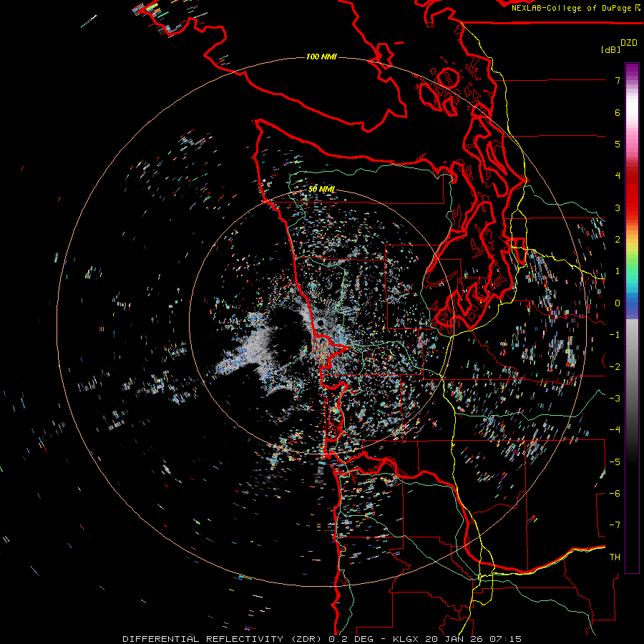
Task: Click the KLGX station identifier in caption
Action: click(407, 639)
